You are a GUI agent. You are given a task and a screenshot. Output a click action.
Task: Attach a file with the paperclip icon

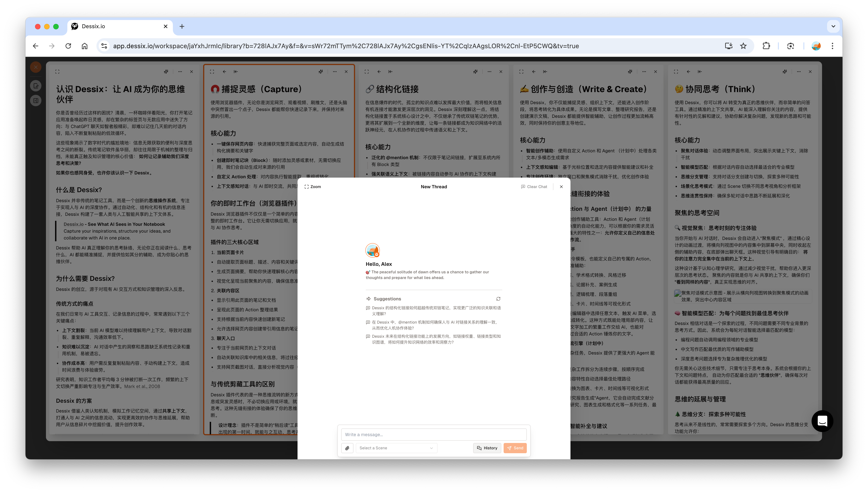(x=347, y=448)
